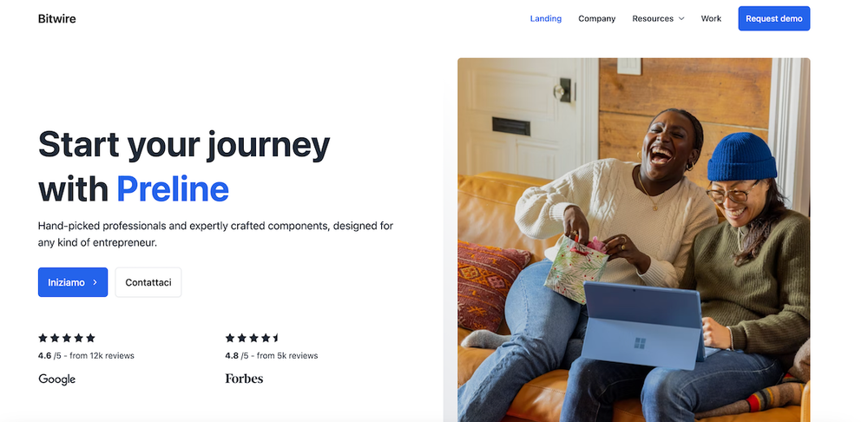Click the Request demo button
The image size is (868, 422).
774,19
